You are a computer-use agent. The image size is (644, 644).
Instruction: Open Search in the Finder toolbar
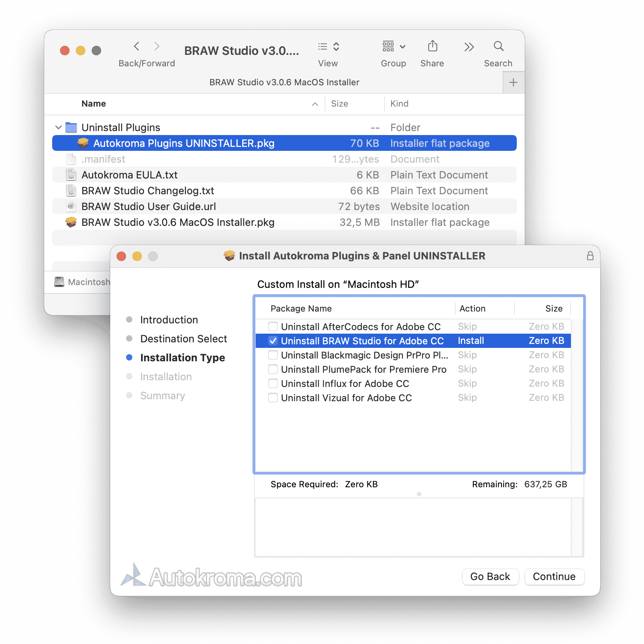pos(498,47)
